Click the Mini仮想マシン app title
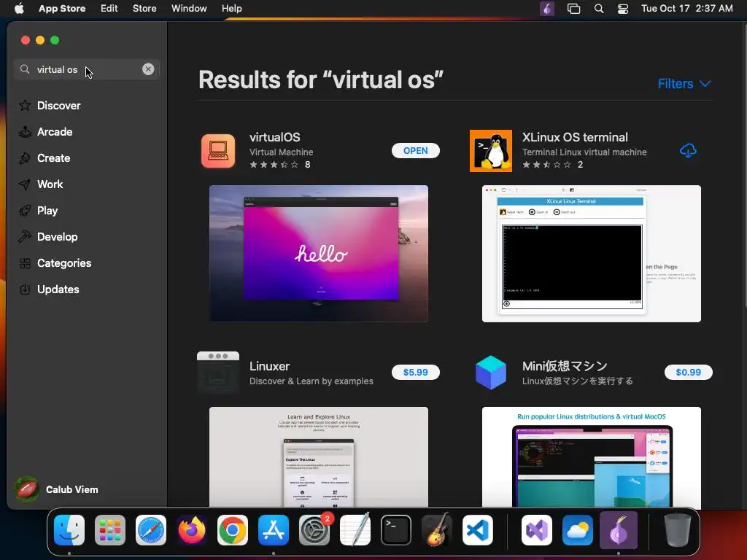This screenshot has height=560, width=747. click(565, 366)
